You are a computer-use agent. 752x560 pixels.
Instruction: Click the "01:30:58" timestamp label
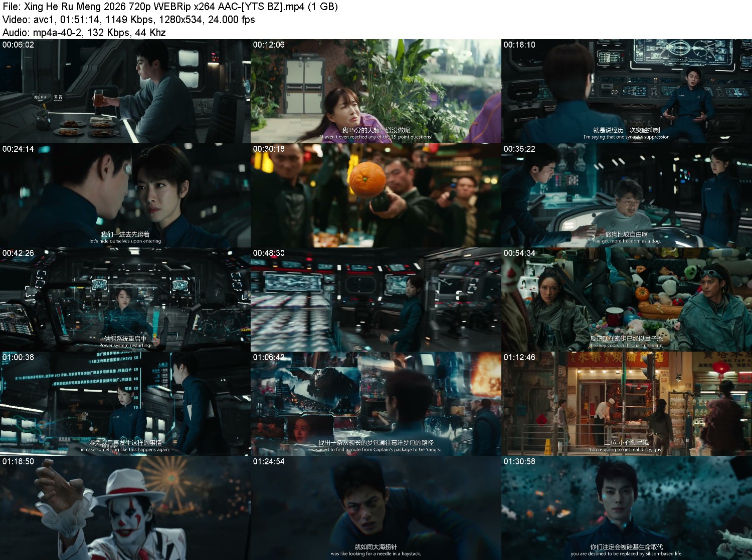[519, 461]
